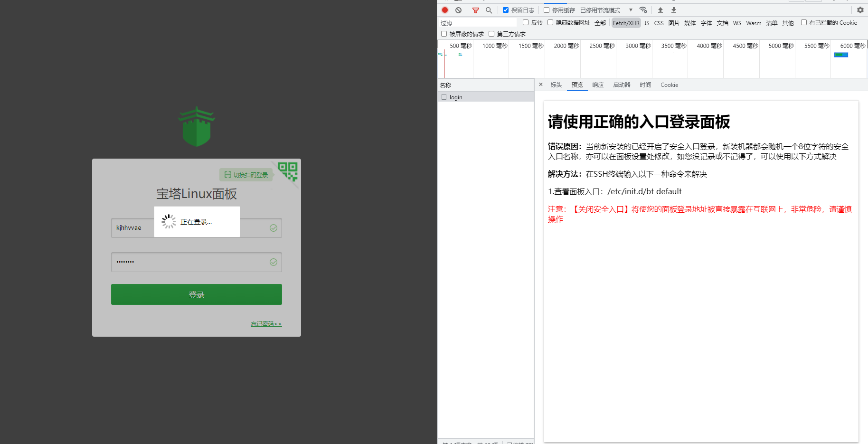Open network search magnifier
The height and width of the screenshot is (444, 868).
pos(489,10)
